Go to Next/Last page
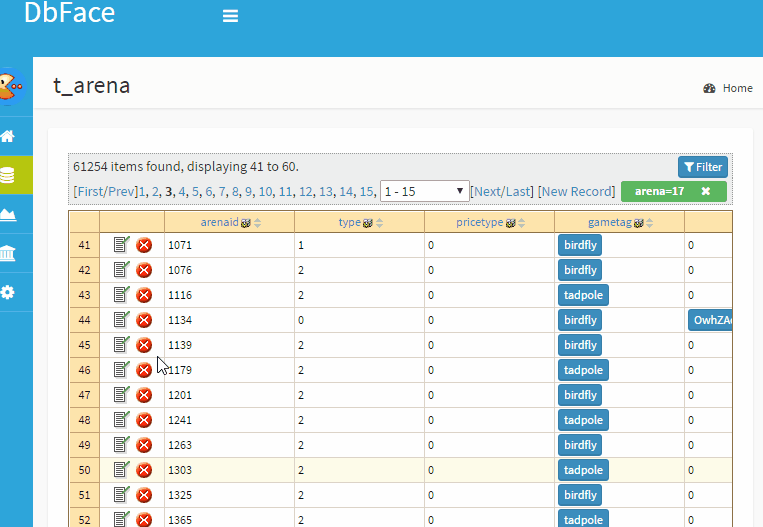The width and height of the screenshot is (763, 527). click(x=502, y=192)
